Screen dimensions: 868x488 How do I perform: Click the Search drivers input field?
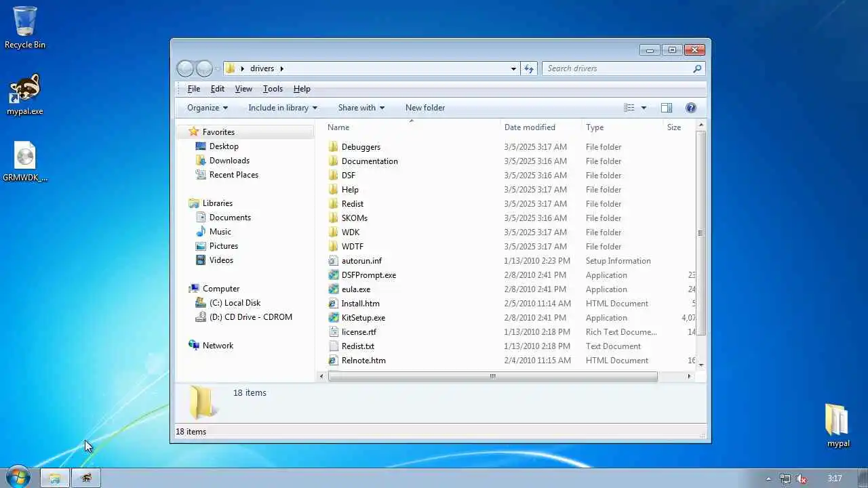click(x=617, y=68)
